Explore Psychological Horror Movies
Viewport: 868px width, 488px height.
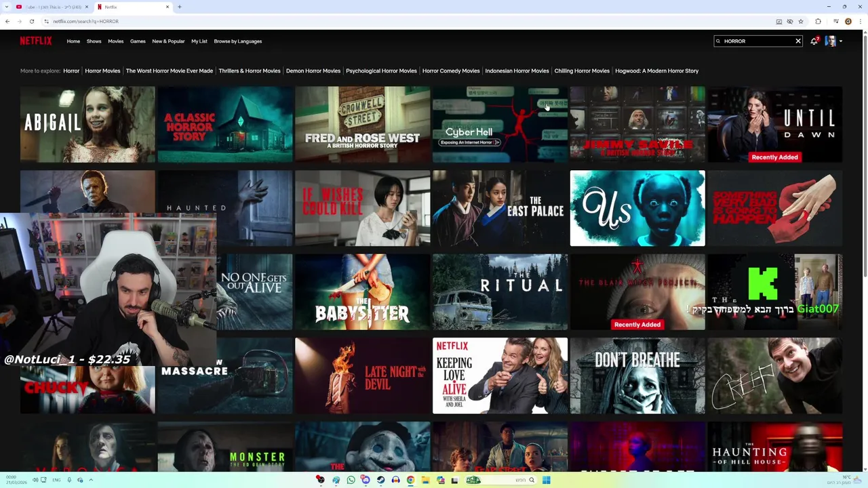tap(381, 70)
